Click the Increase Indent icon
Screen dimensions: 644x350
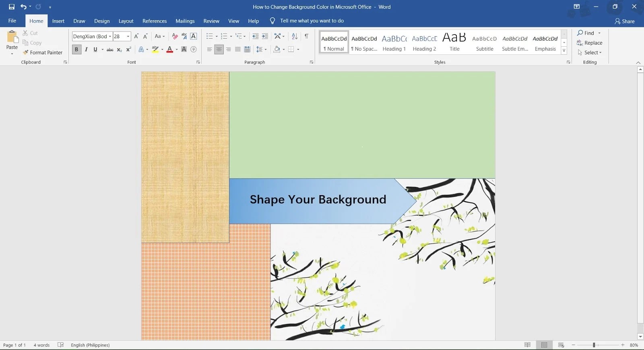(265, 36)
